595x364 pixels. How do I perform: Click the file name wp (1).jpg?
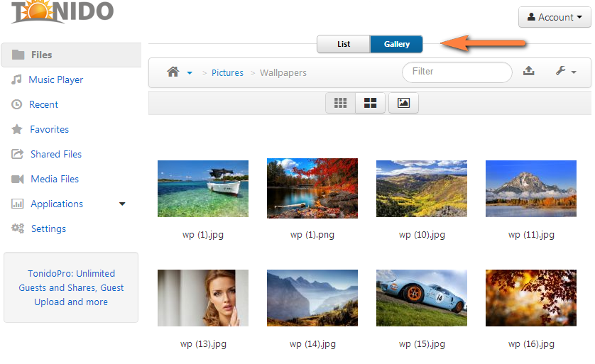coord(203,235)
